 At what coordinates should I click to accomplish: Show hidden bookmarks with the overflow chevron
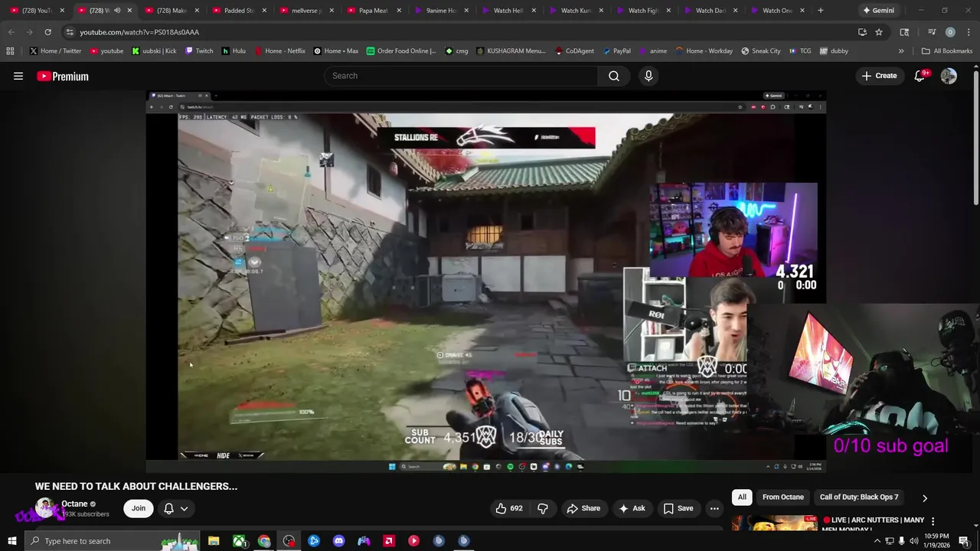[901, 51]
